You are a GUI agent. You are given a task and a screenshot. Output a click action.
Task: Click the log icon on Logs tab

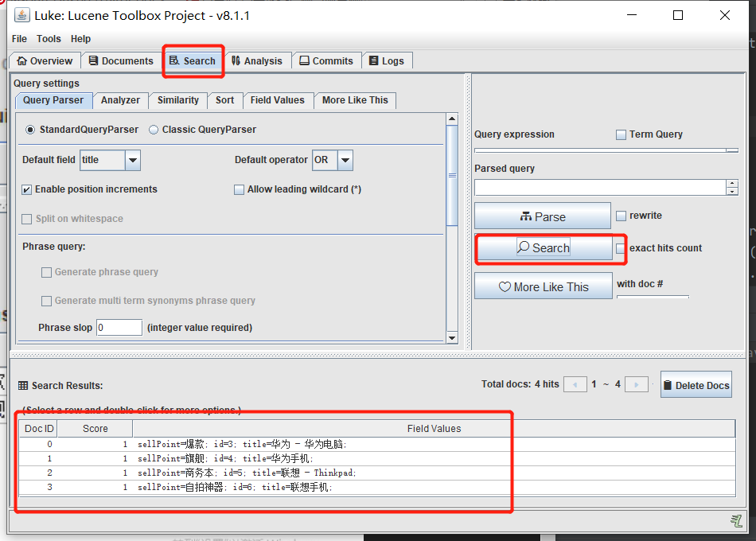374,60
